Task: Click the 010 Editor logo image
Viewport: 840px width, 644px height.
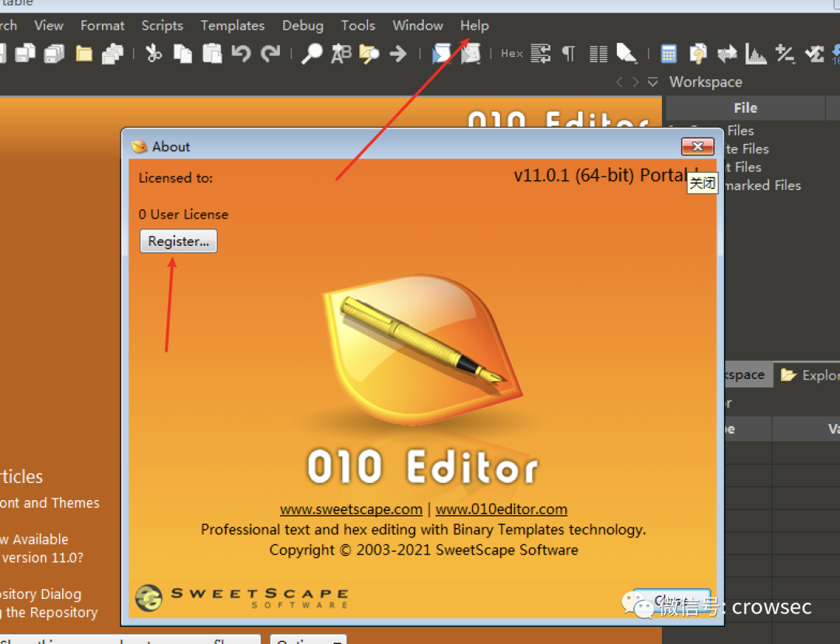Action: pos(422,351)
